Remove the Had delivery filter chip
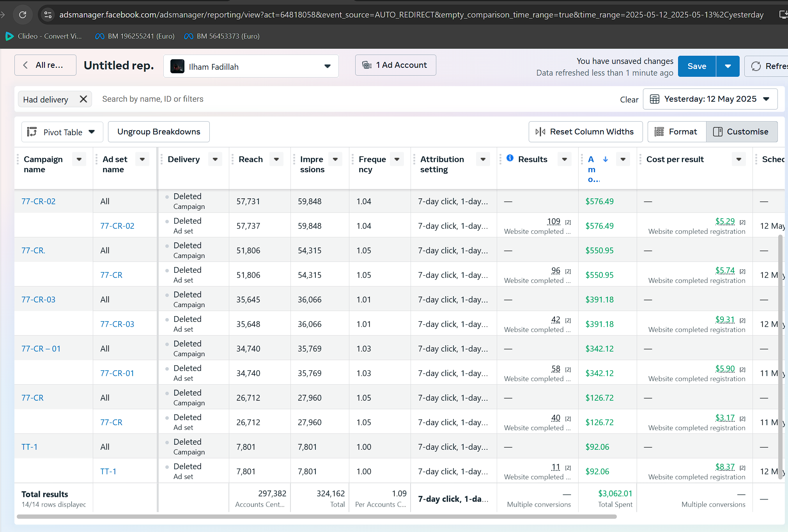 pyautogui.click(x=83, y=99)
